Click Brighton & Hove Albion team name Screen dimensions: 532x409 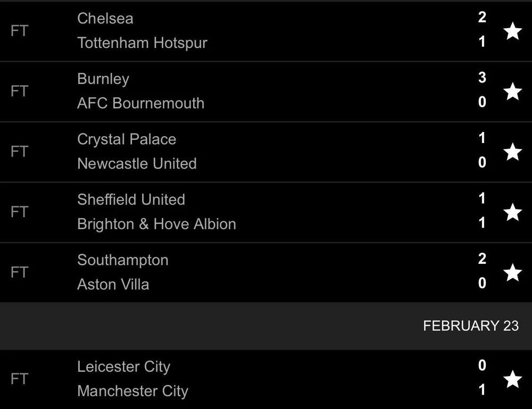point(156,224)
